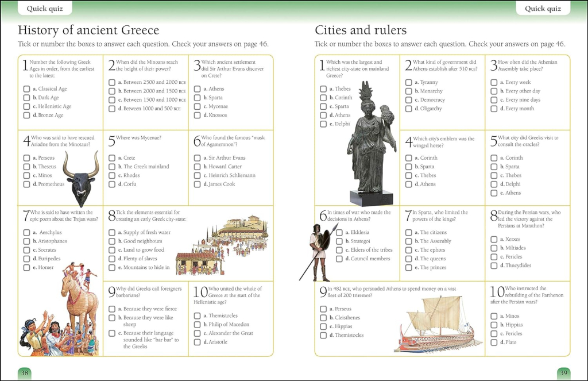Click the "Cities and rulers" heading
Image resolution: width=588 pixels, height=381 pixels.
click(361, 30)
